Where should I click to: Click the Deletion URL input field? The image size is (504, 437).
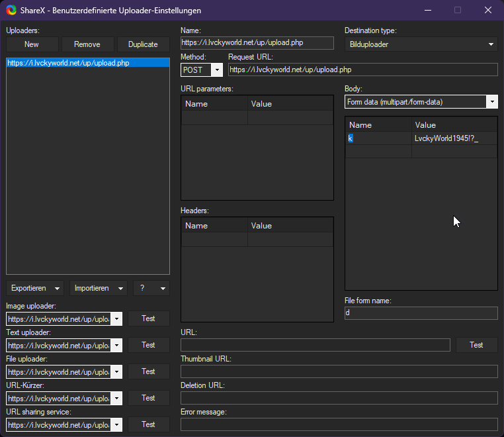tap(339, 398)
